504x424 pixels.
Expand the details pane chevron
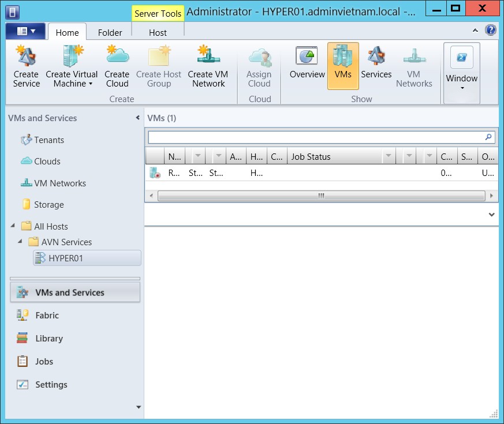coord(491,214)
